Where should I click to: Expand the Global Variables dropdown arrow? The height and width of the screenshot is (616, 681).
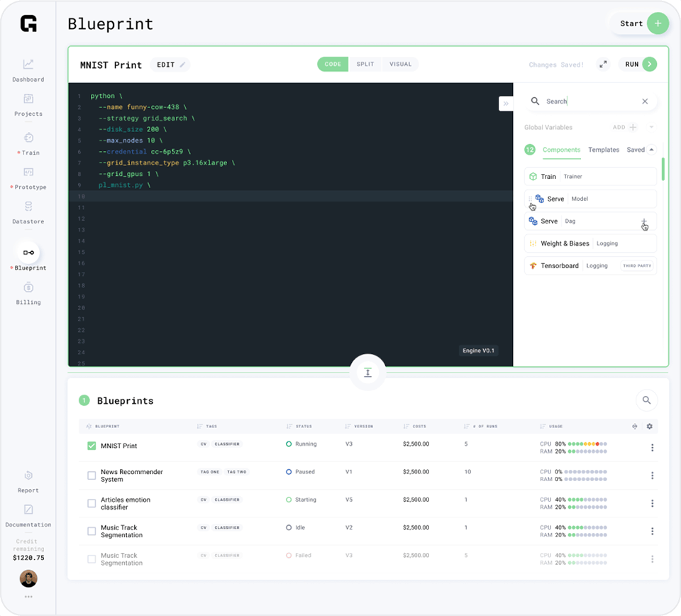651,127
